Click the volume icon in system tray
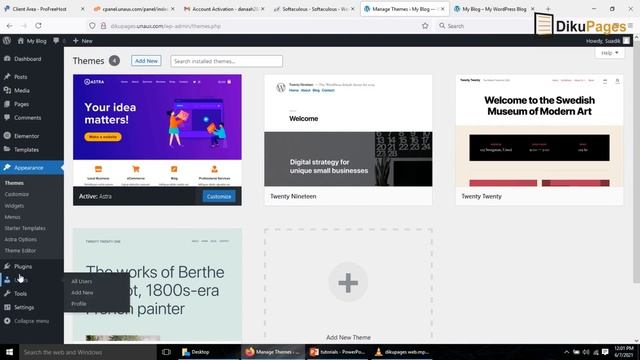Viewport: 640px width, 360px height. click(586, 352)
